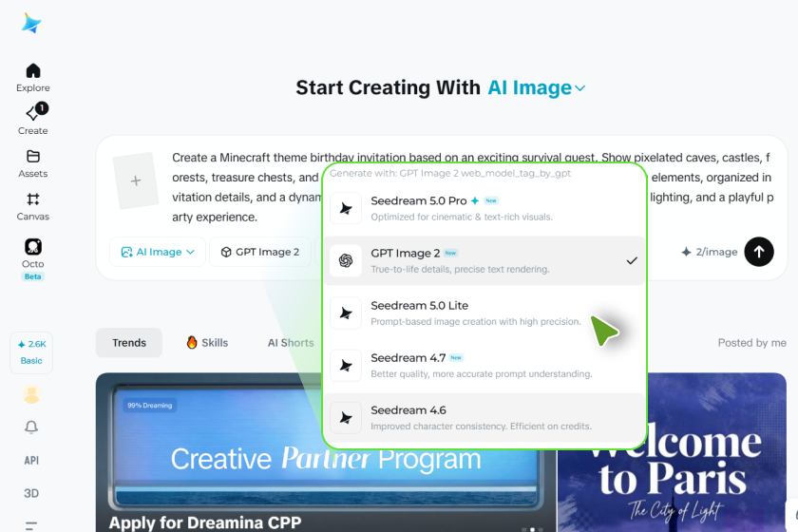
Task: Click the 'Improved character consistency' description
Action: click(x=481, y=427)
